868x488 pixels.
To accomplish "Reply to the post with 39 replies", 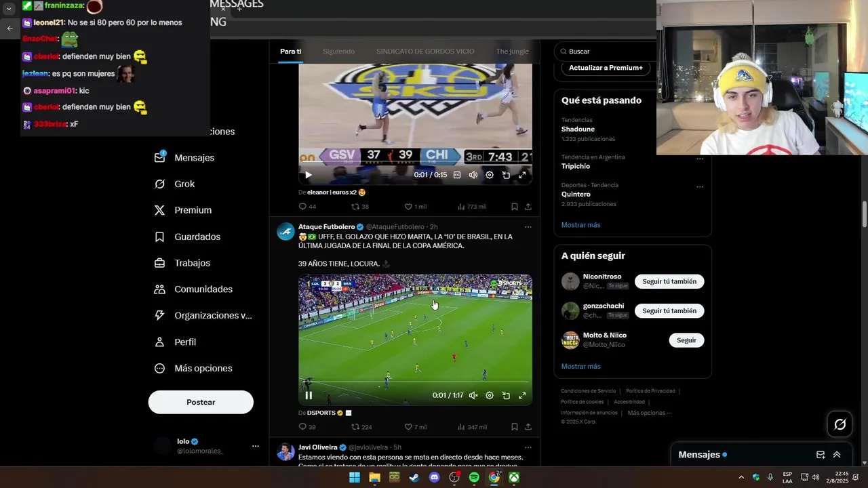I will coord(307,427).
